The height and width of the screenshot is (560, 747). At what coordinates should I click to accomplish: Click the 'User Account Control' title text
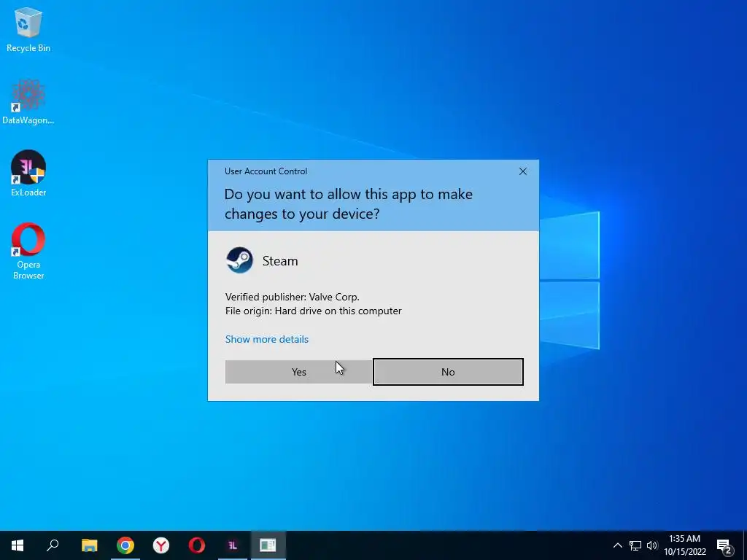[x=266, y=171]
